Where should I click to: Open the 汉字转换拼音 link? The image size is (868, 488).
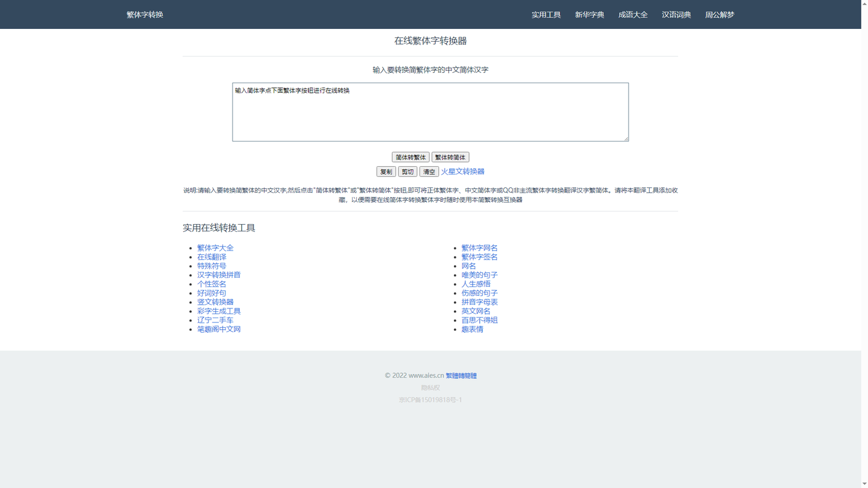(219, 275)
